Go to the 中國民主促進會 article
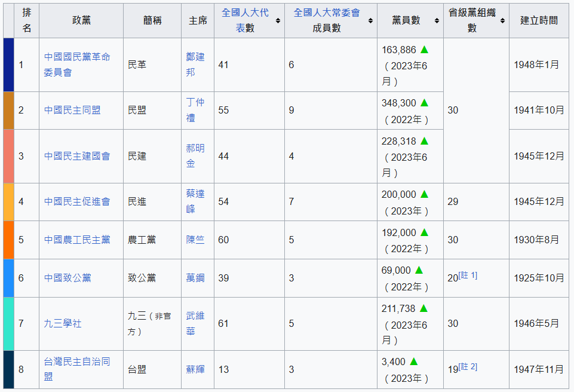 point(77,201)
